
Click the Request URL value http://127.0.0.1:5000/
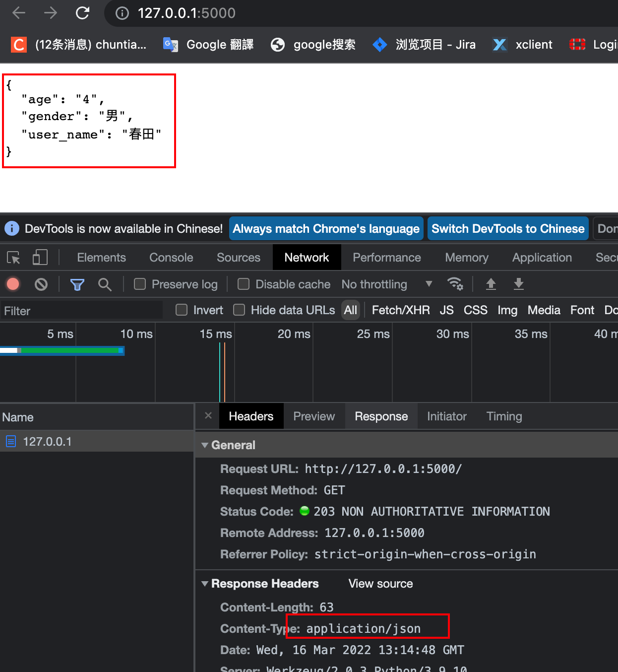coord(383,469)
